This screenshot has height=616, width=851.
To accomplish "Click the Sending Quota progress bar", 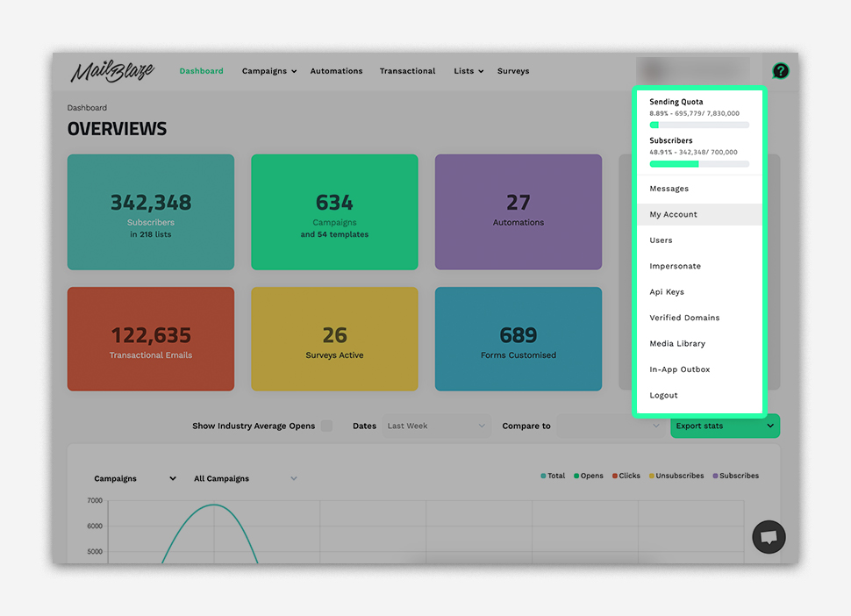I will point(699,125).
